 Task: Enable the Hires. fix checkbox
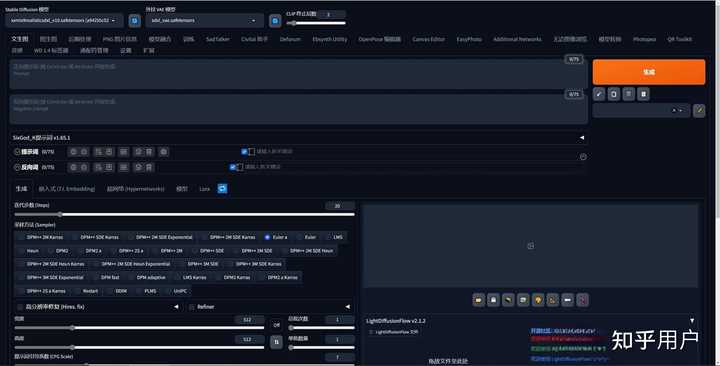point(20,307)
